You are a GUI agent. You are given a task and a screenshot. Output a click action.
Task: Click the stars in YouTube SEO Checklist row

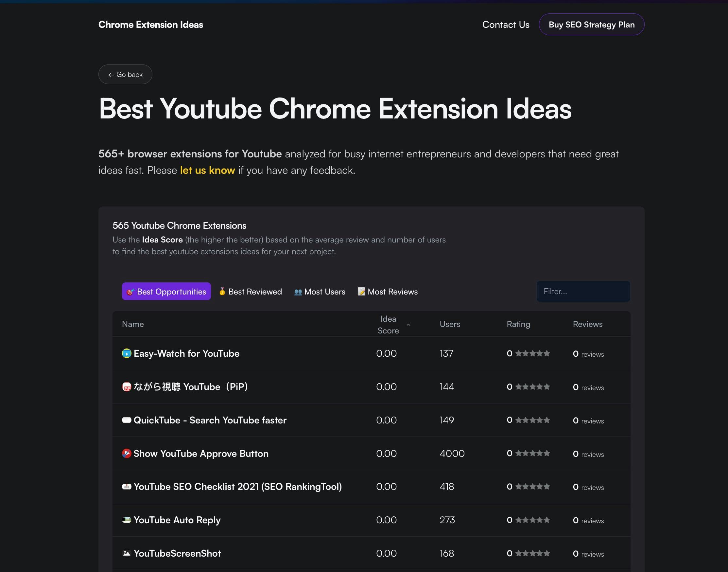pos(532,487)
